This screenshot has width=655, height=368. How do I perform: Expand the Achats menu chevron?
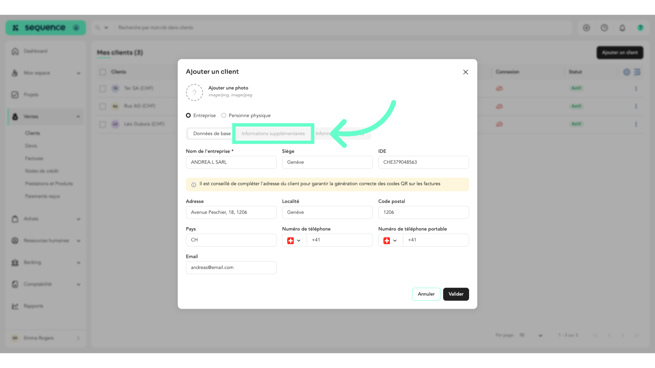(79, 219)
